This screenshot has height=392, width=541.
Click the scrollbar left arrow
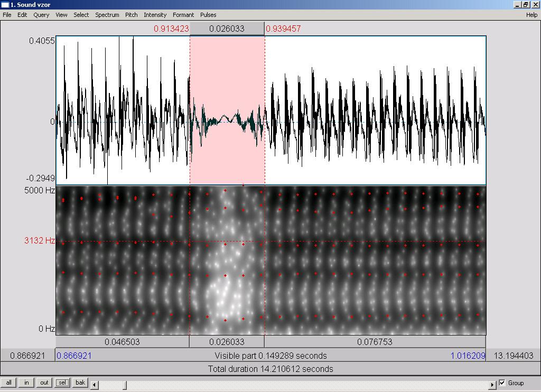[95, 385]
